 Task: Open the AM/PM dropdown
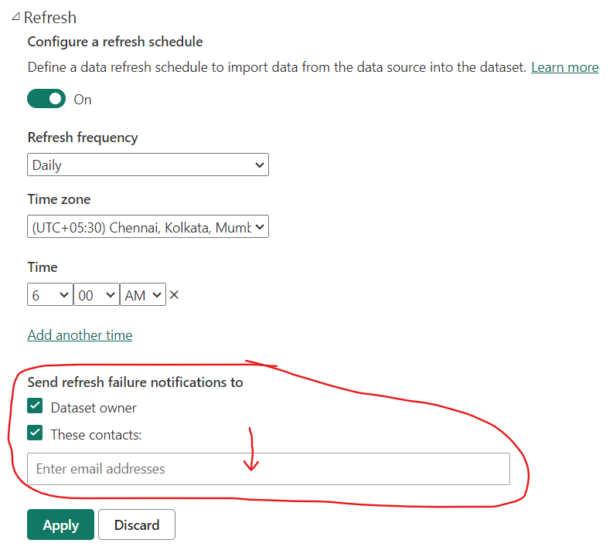tap(142, 295)
